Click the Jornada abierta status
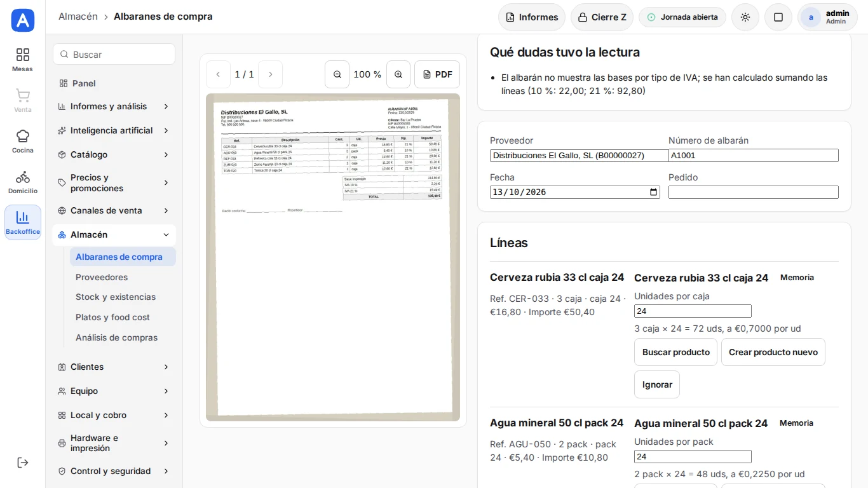 682,17
